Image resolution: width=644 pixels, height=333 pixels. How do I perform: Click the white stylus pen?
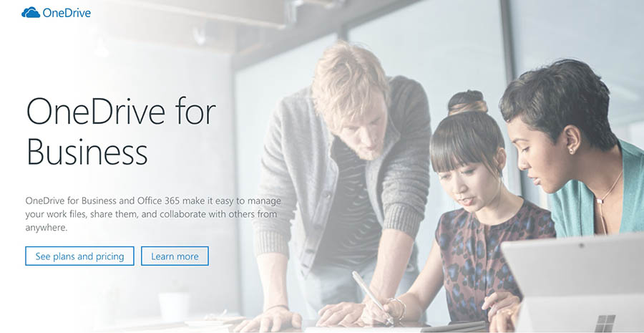coord(372,296)
